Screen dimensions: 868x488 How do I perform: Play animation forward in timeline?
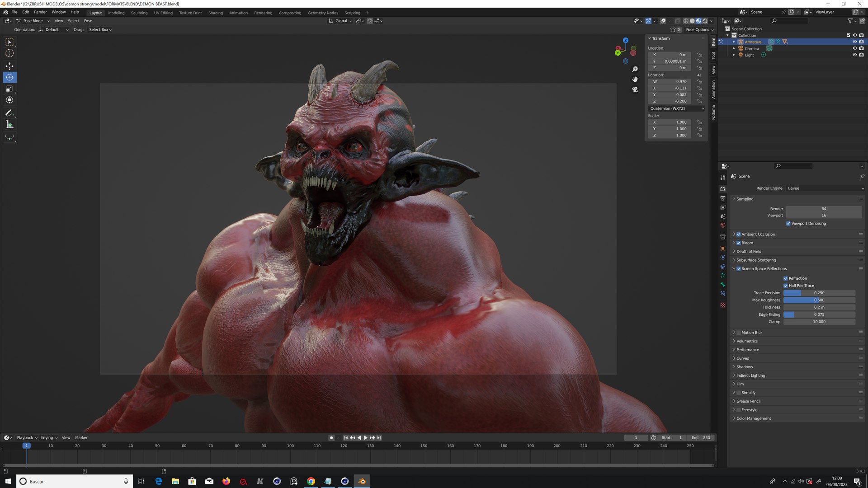tap(366, 437)
